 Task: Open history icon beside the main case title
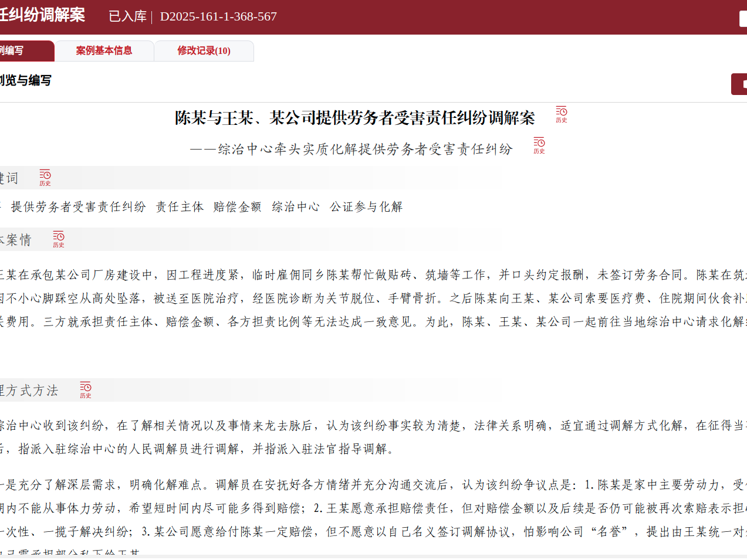click(561, 114)
